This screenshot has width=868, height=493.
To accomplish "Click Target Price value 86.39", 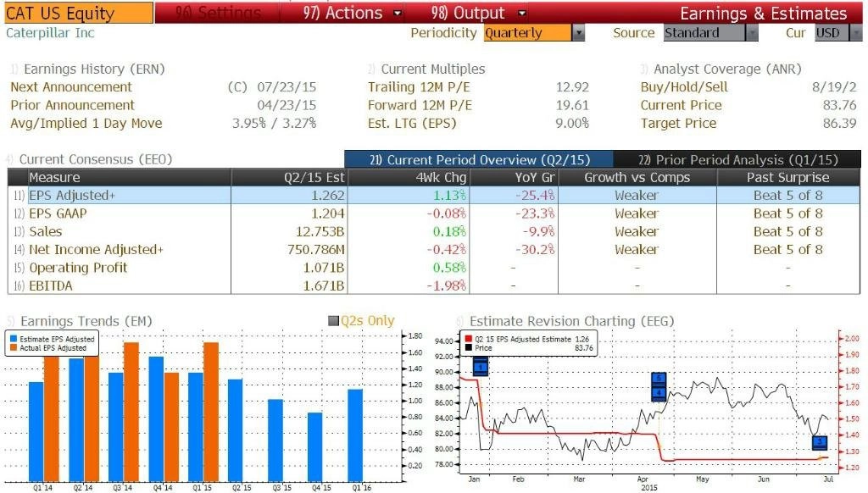I will pos(840,124).
